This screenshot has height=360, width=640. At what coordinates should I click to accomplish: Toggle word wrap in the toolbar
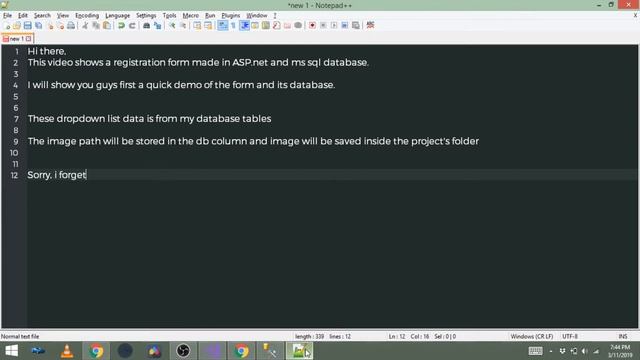222,25
